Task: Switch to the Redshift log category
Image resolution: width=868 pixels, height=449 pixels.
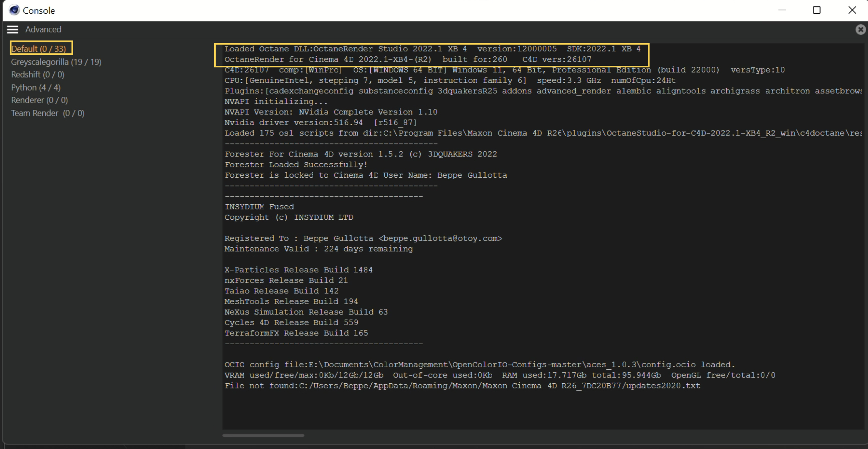Action: pyautogui.click(x=38, y=75)
